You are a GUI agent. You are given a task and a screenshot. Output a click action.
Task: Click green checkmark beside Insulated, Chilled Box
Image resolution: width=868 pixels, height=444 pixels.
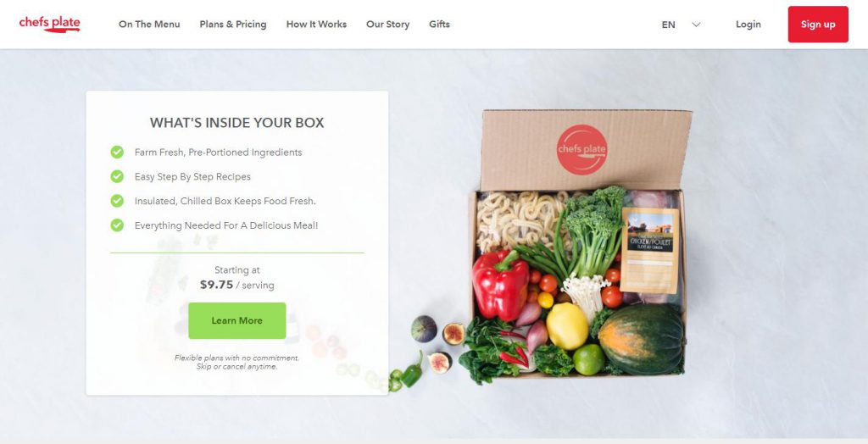[117, 201]
